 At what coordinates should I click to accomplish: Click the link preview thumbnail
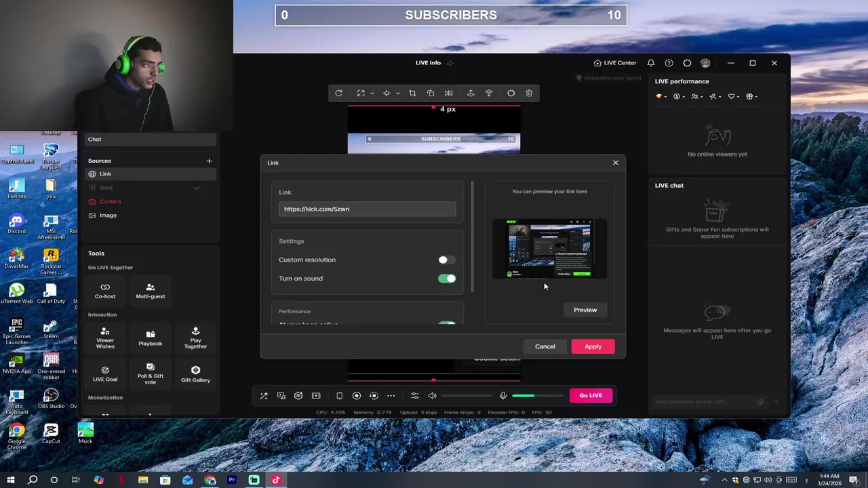pos(549,249)
